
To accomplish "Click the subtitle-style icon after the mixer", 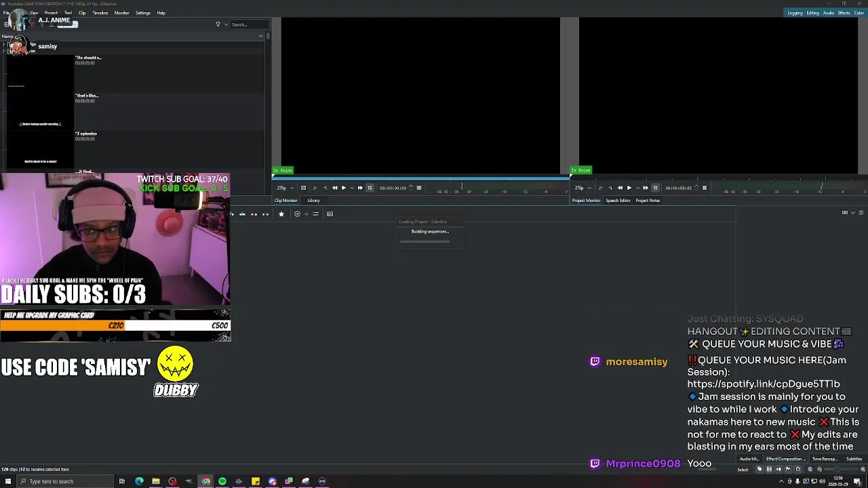I will 330,213.
